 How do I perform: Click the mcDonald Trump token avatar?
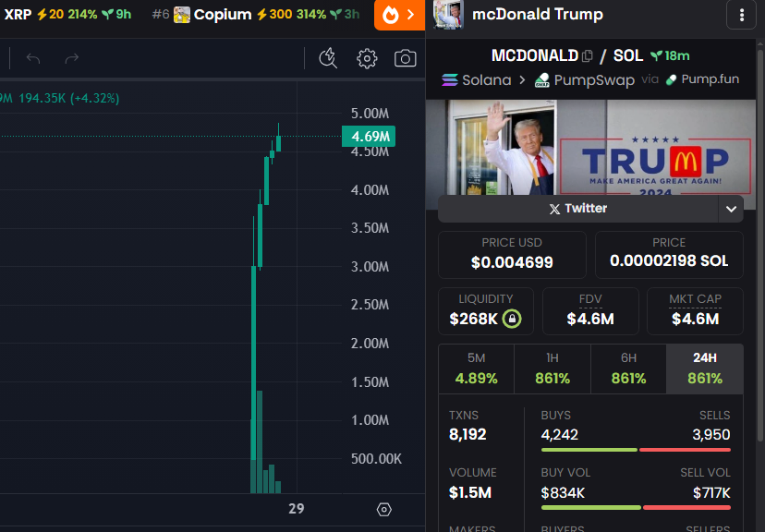[448, 15]
